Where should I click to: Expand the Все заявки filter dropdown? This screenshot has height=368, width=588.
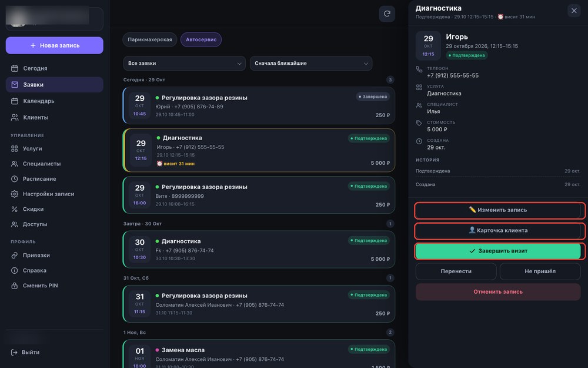click(x=184, y=64)
